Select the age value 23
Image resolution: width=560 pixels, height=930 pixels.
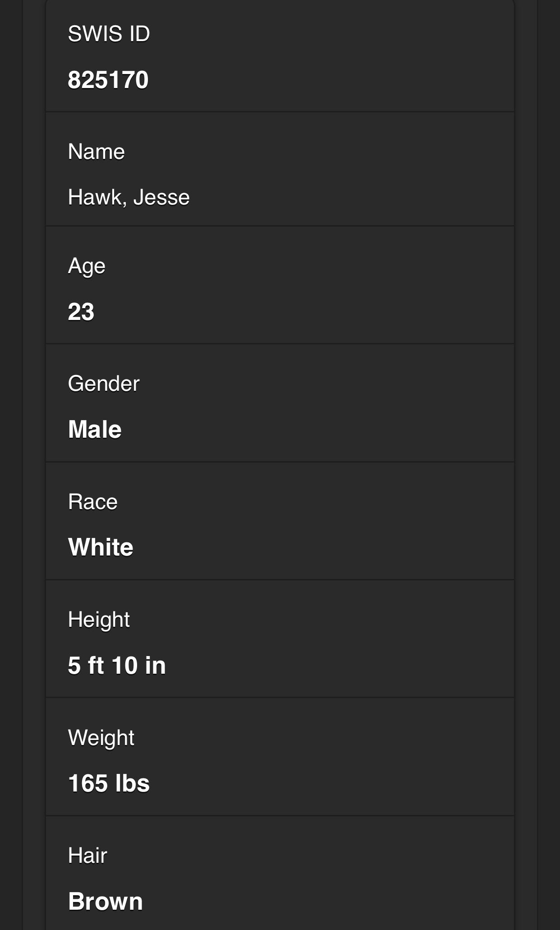pos(81,311)
